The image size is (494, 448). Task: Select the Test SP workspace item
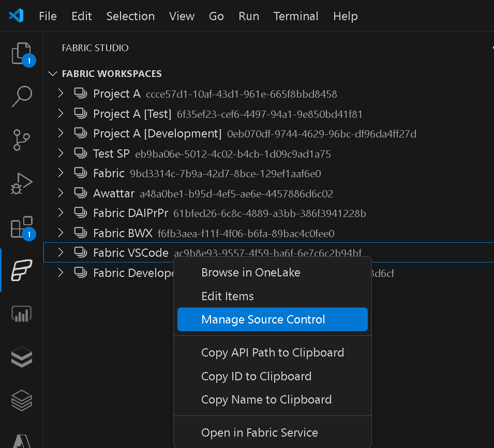click(111, 153)
